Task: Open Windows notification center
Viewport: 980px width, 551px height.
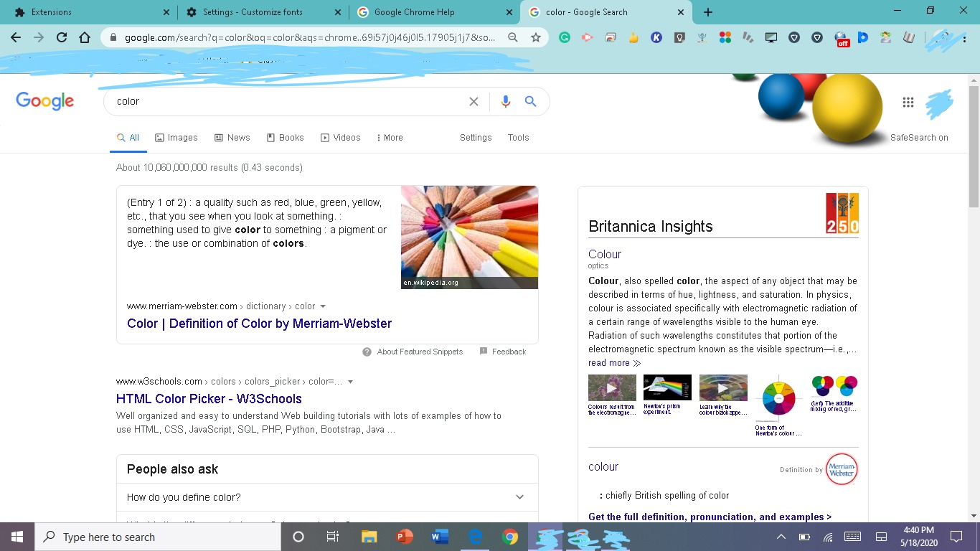Action: pyautogui.click(x=956, y=537)
